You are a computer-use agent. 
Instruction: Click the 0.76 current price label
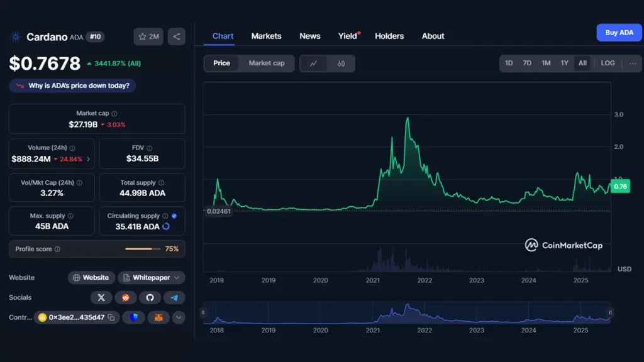point(620,186)
